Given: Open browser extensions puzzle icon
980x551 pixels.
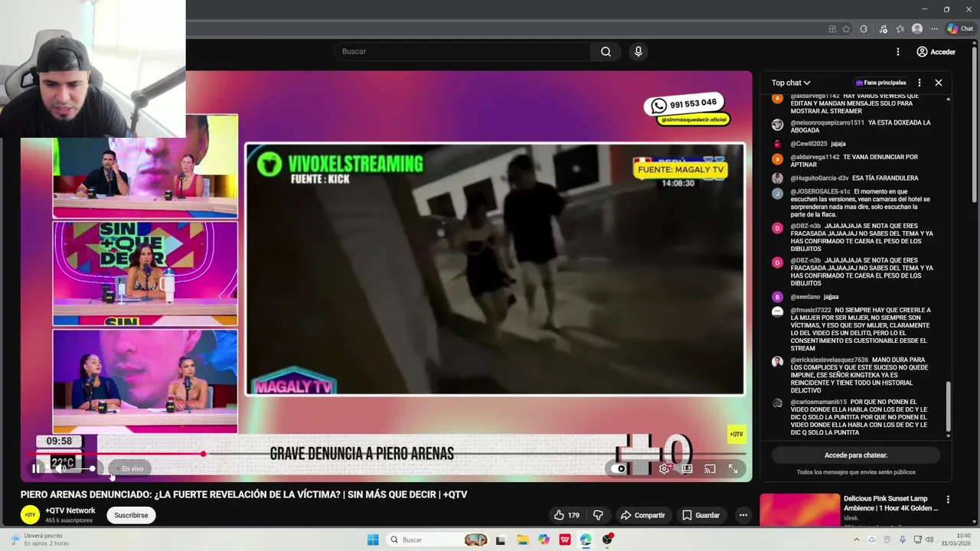Looking at the screenshot, I should [864, 29].
